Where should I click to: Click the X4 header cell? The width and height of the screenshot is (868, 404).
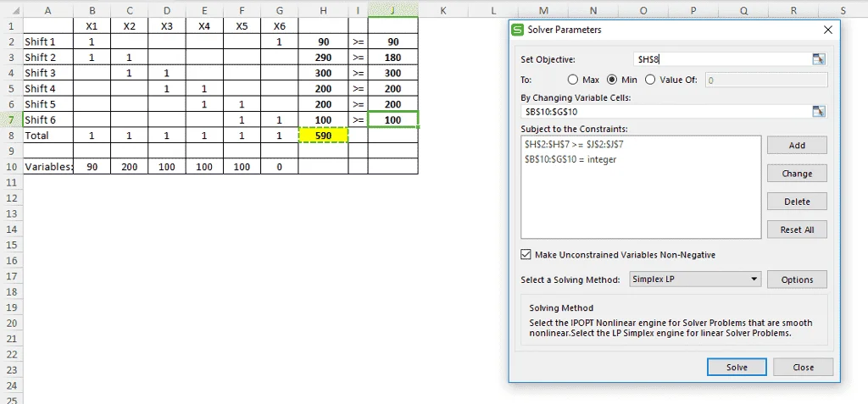204,26
